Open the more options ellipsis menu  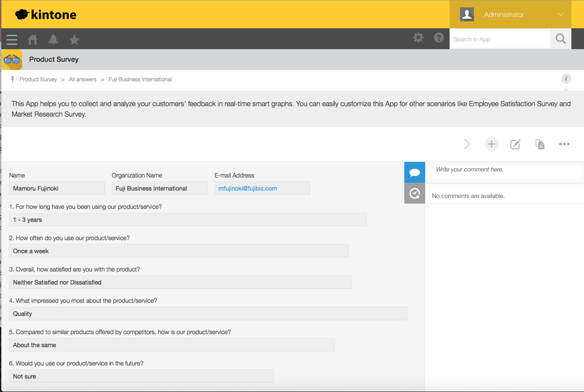pyautogui.click(x=564, y=144)
